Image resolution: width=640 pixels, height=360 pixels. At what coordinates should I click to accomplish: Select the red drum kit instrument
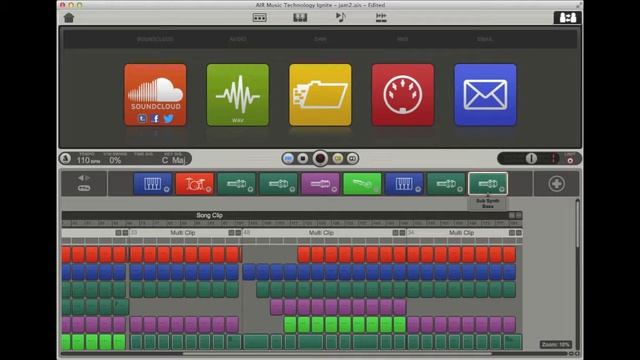coord(194,184)
